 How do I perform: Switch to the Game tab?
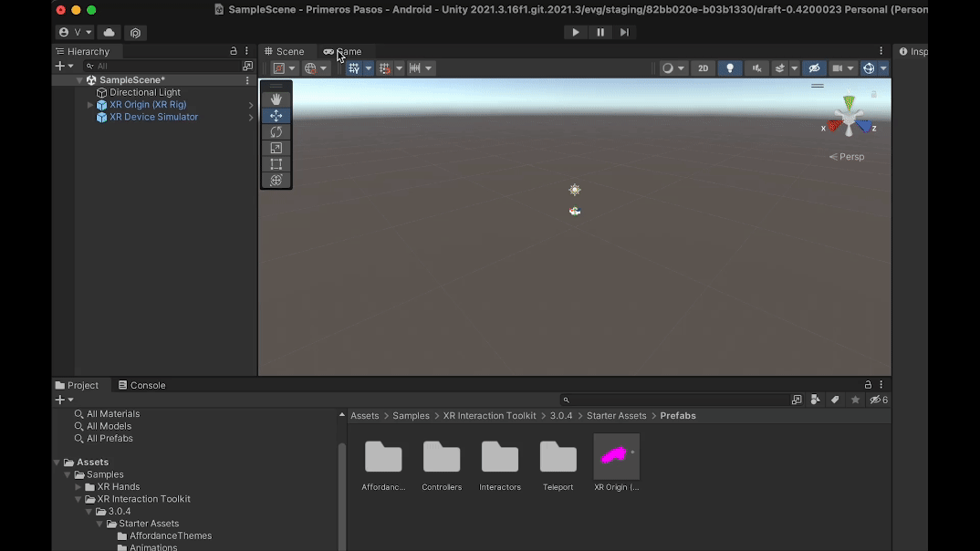(x=342, y=51)
